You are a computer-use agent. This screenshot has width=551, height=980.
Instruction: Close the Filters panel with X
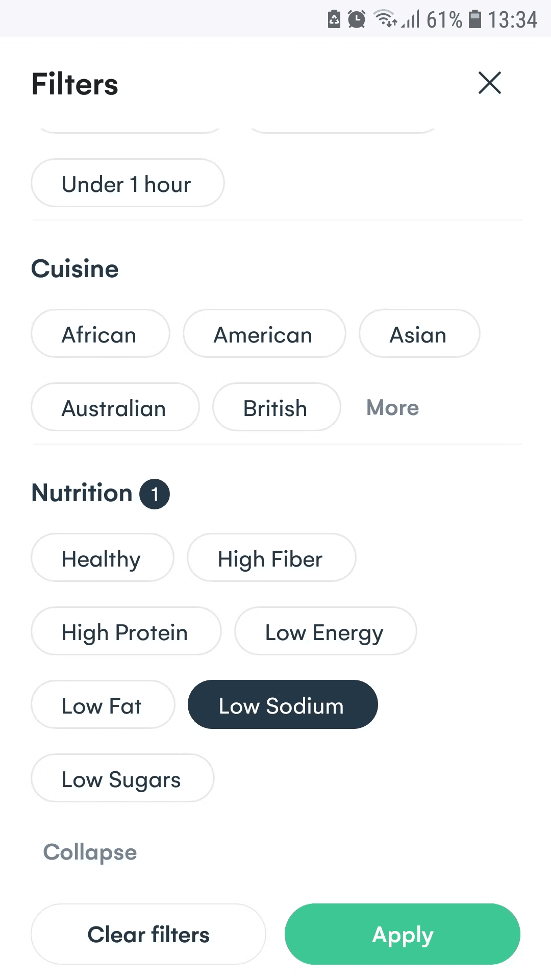[489, 83]
